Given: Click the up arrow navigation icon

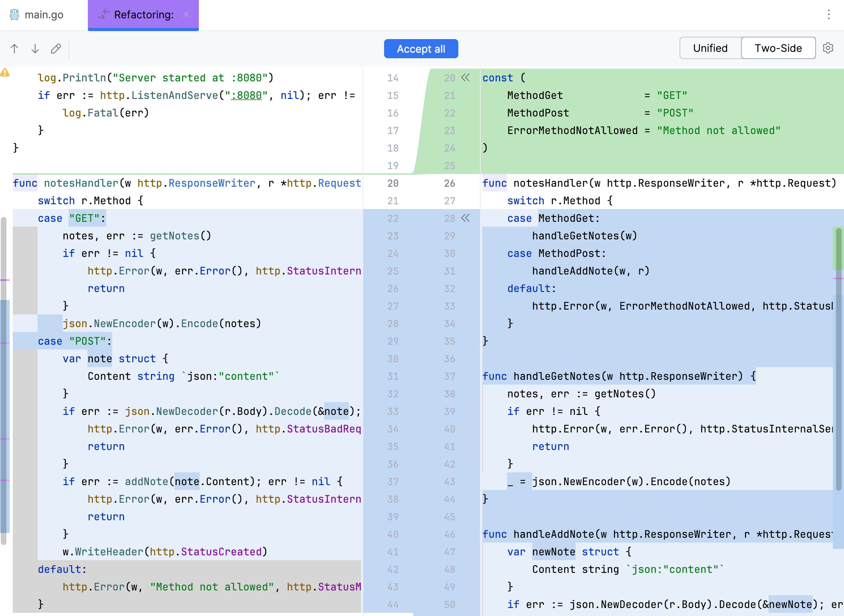Looking at the screenshot, I should click(14, 48).
